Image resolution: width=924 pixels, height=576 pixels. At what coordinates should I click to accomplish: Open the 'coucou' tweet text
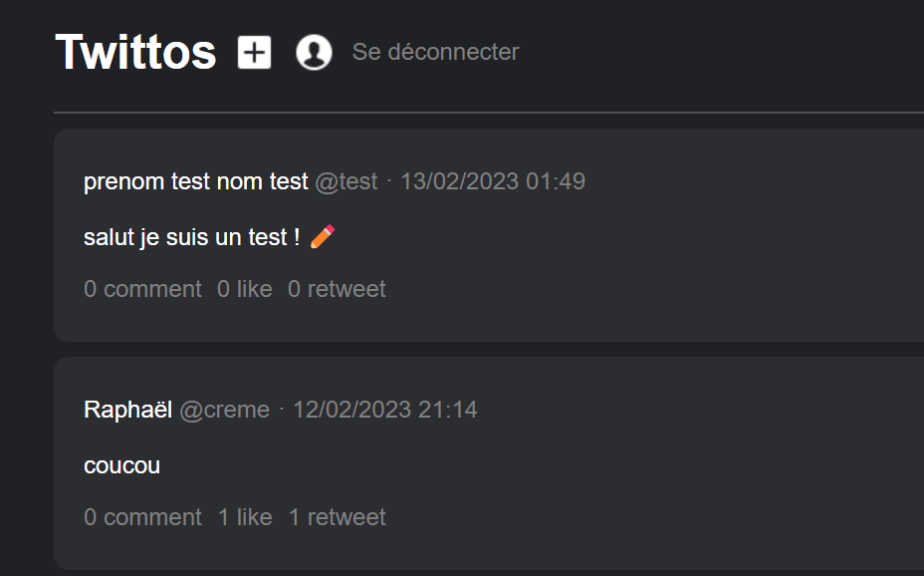(x=121, y=465)
